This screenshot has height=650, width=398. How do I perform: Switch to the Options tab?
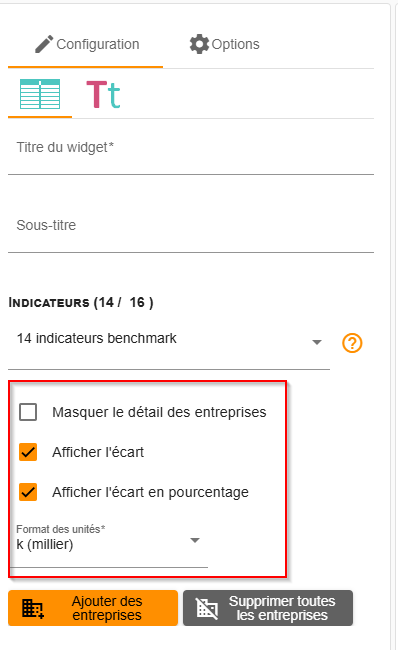pyautogui.click(x=224, y=44)
